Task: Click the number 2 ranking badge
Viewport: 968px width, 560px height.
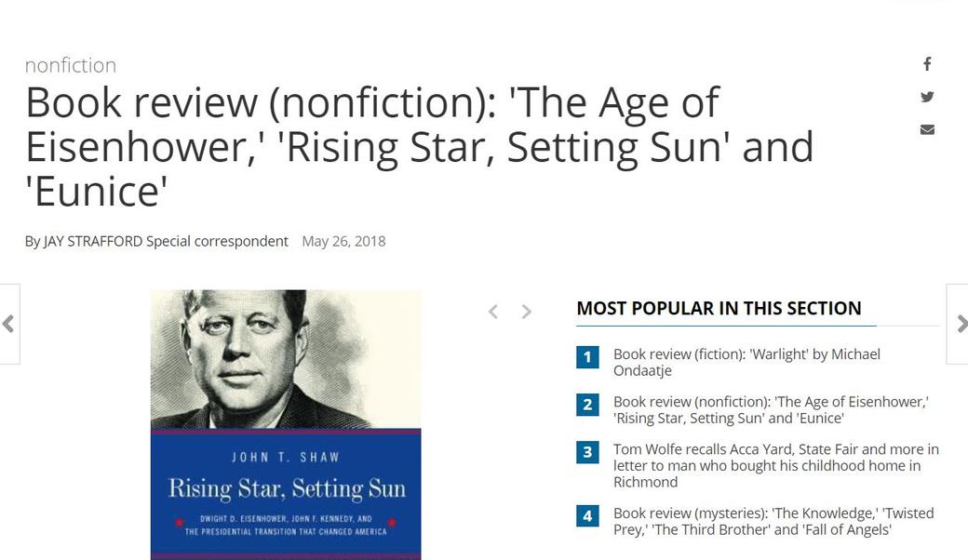Action: click(587, 405)
